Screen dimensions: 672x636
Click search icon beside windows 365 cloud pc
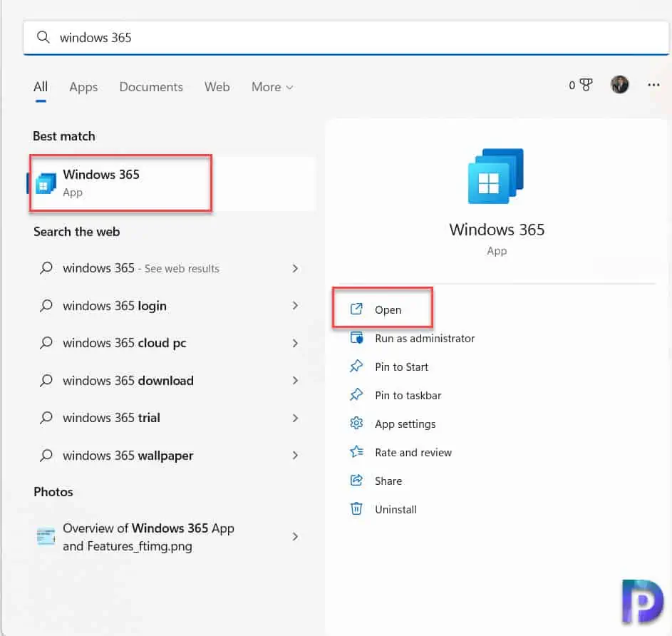pyautogui.click(x=46, y=343)
